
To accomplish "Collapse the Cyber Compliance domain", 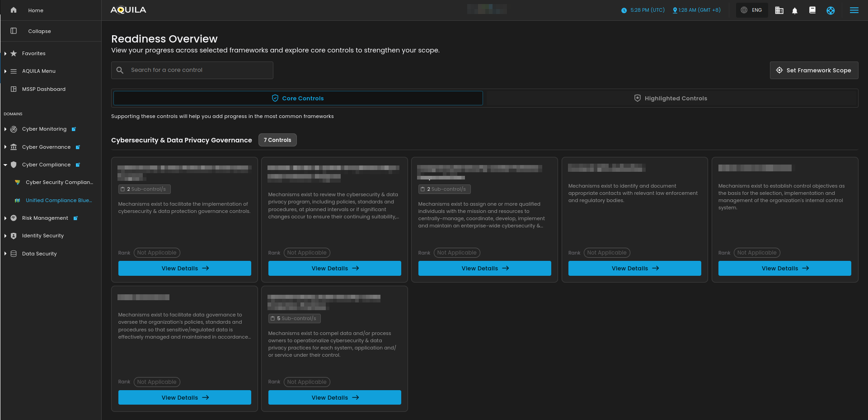I will pos(5,165).
